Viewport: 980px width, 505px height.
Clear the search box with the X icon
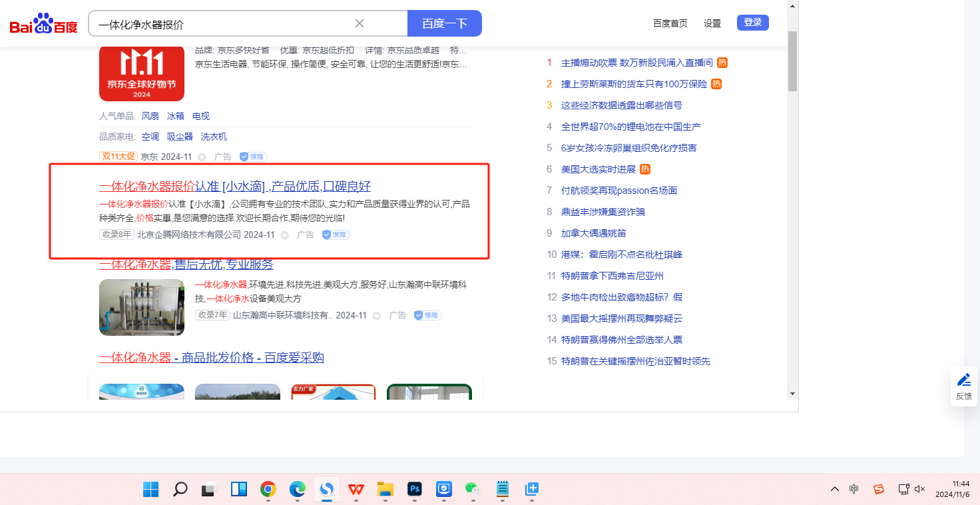coord(360,23)
